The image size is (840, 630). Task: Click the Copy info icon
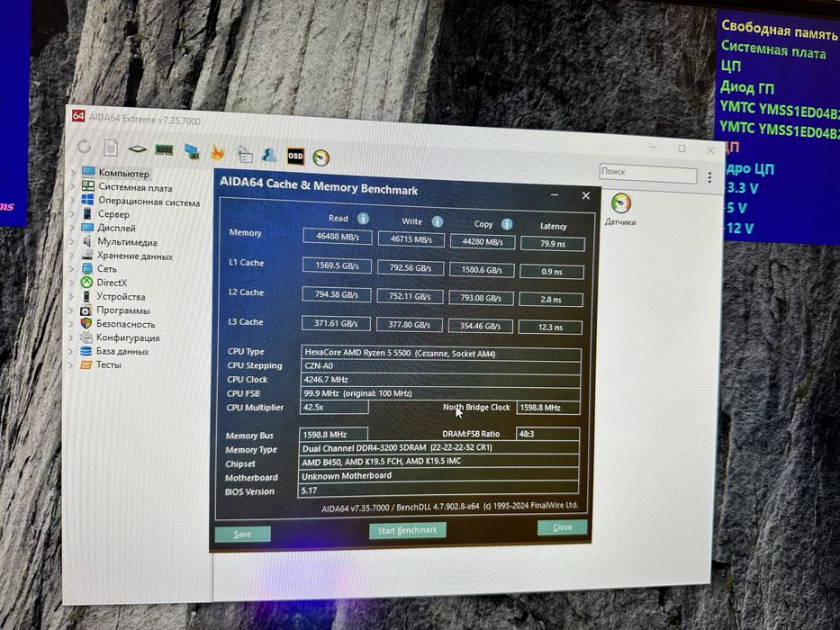[507, 224]
